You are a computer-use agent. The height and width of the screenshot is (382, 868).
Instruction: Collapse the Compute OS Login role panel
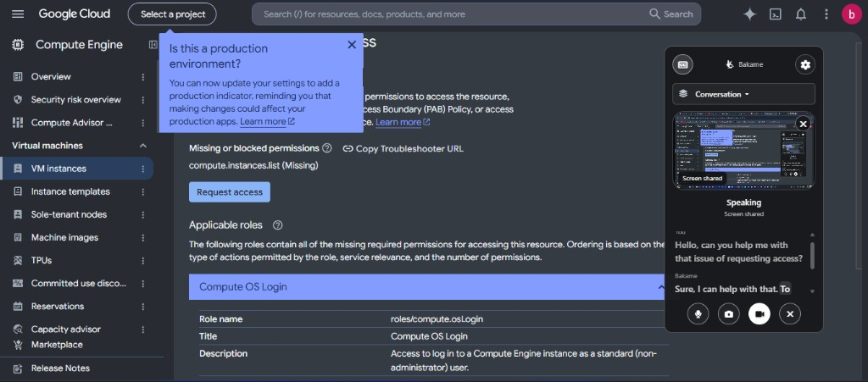(x=660, y=287)
